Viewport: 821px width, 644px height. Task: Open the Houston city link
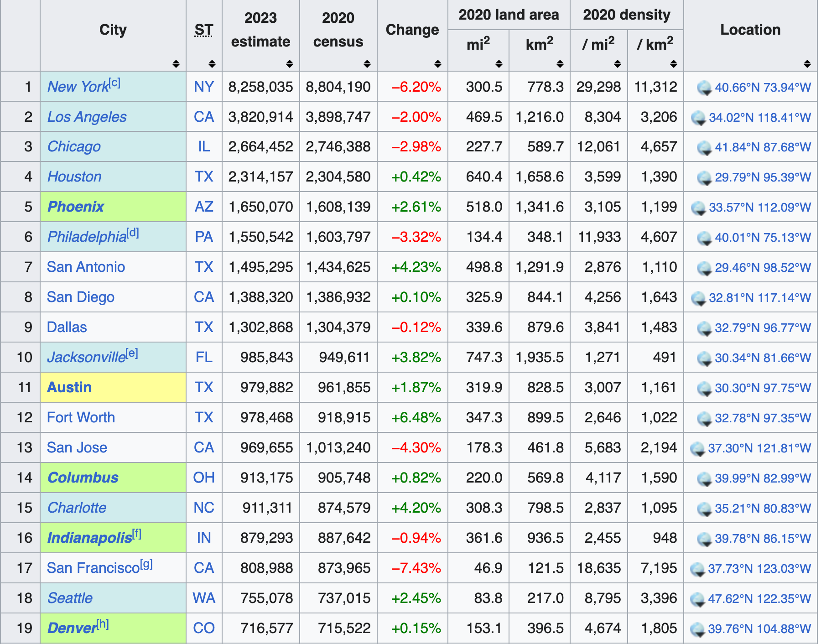[74, 177]
